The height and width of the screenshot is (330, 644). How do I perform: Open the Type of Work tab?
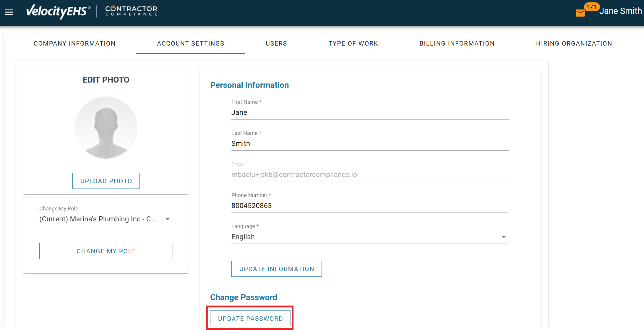click(353, 44)
